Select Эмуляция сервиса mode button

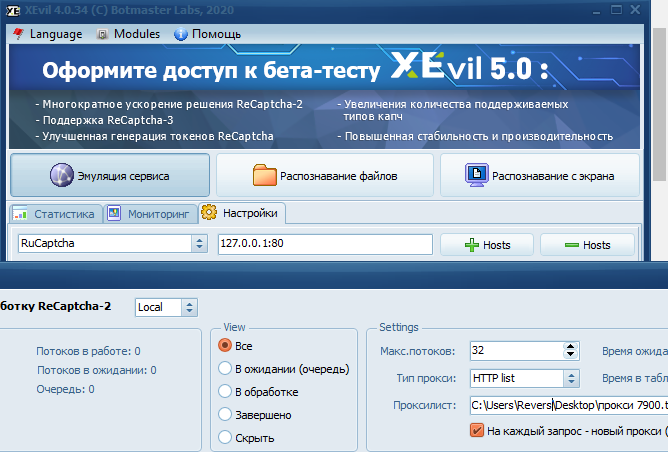[110, 175]
